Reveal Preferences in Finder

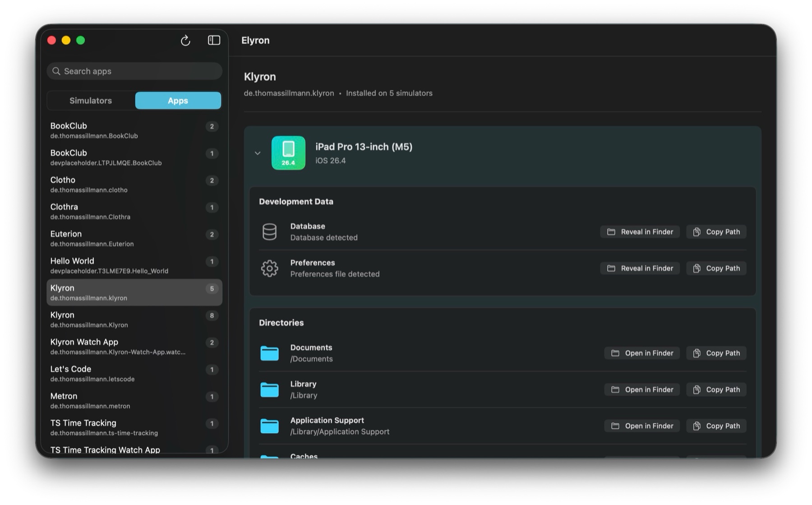[640, 269]
